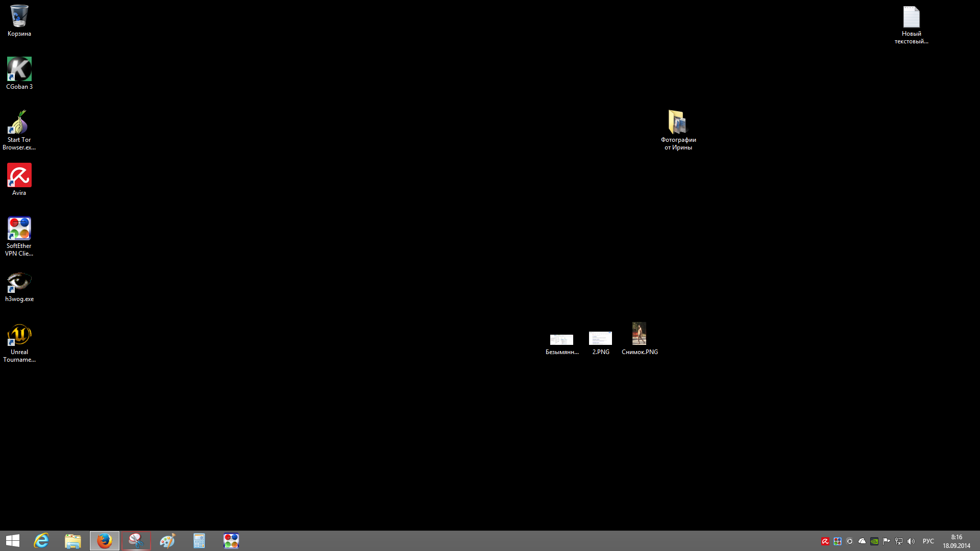Switch to Firefox in the taskbar
This screenshot has width=980, height=551.
(105, 541)
